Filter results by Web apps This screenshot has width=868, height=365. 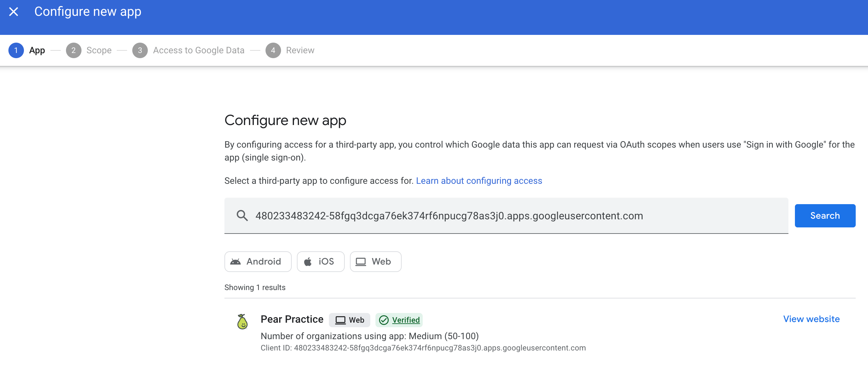(x=375, y=261)
